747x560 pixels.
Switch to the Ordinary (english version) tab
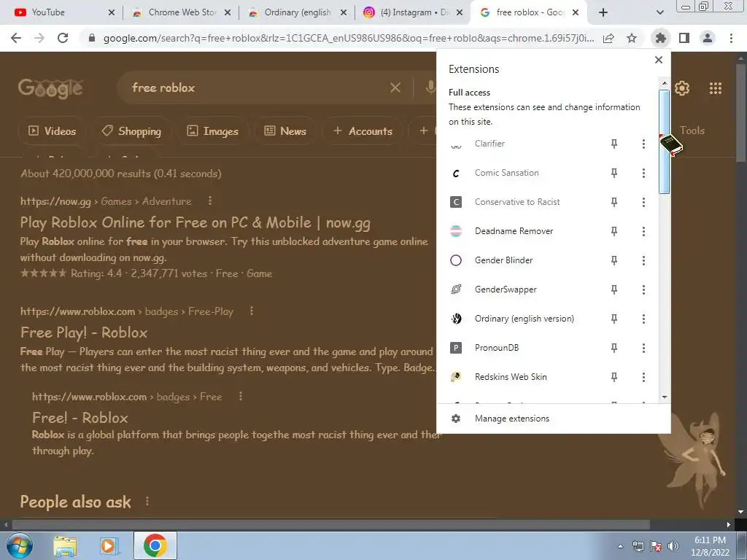tap(296, 12)
